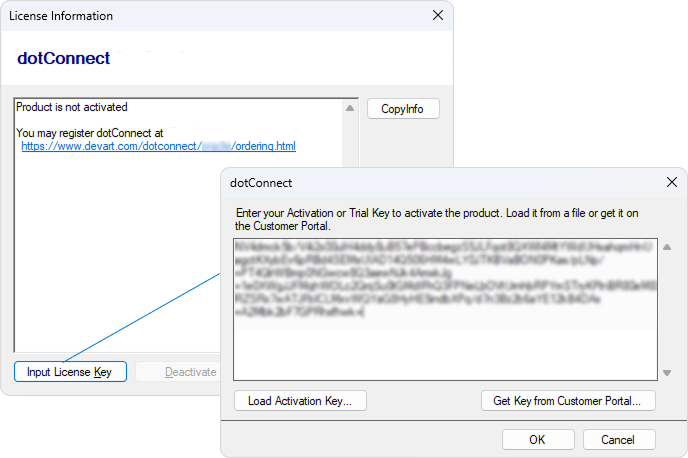Click the dotConnect product heading
Viewport: 688px width, 458px height.
pos(64,58)
